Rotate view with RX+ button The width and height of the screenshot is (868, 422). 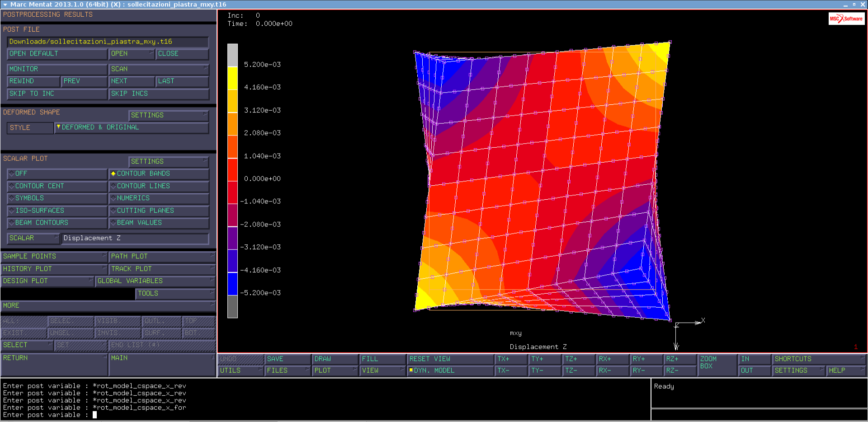[x=612, y=359]
